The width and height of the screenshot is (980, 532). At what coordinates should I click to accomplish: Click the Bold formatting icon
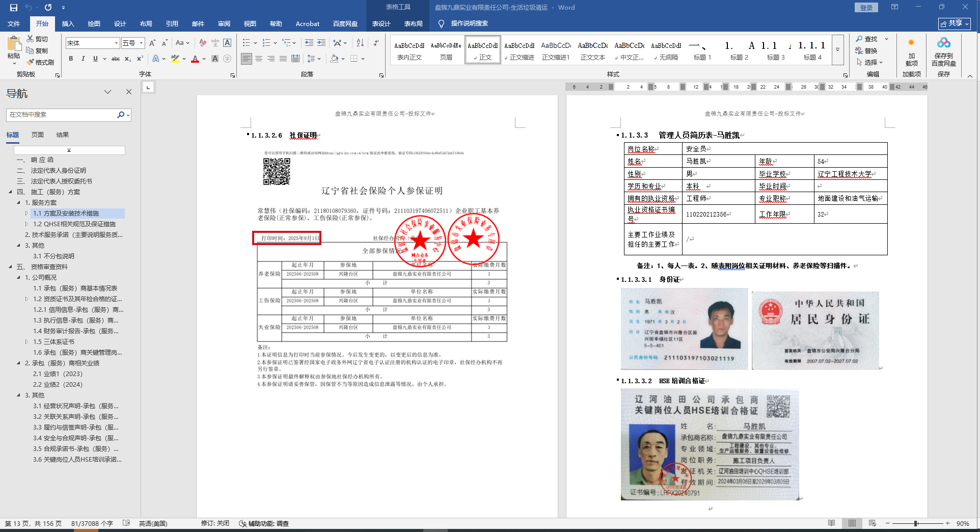click(71, 59)
